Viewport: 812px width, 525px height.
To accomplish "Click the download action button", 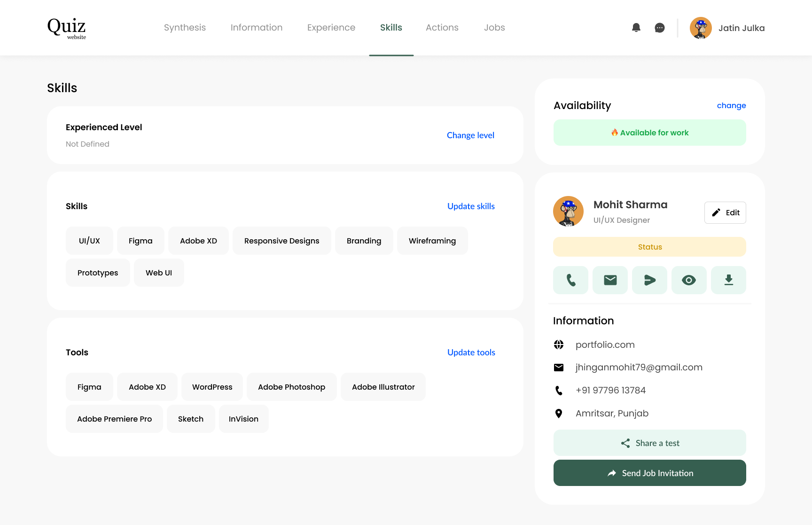I will tap(728, 280).
